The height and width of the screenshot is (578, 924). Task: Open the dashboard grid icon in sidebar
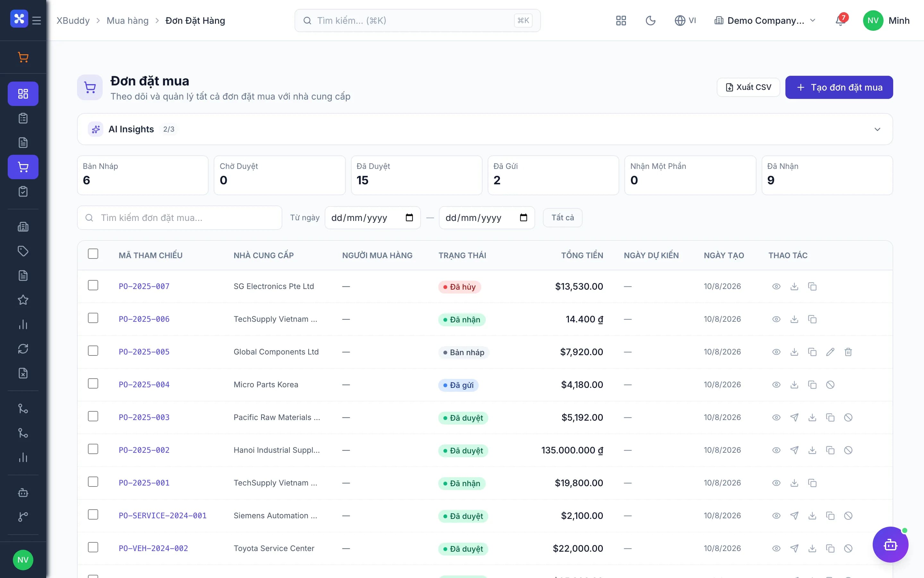click(x=23, y=94)
